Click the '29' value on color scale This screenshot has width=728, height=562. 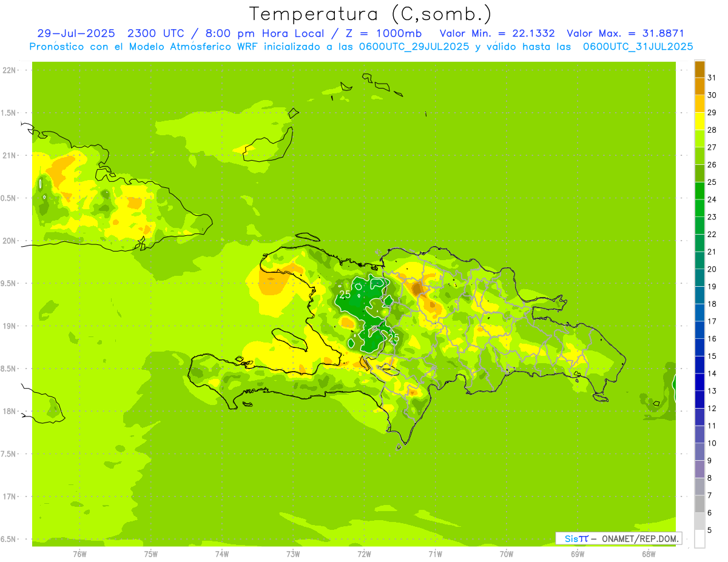pos(712,113)
